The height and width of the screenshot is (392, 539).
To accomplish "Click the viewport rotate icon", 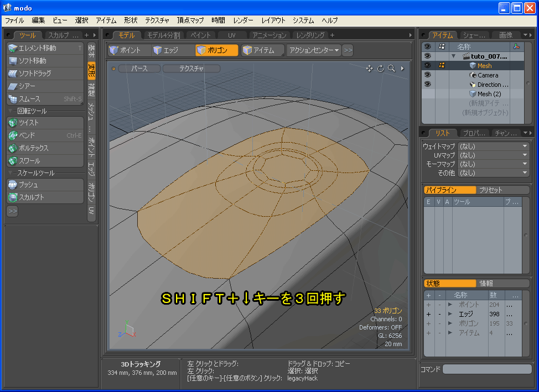I will (381, 69).
